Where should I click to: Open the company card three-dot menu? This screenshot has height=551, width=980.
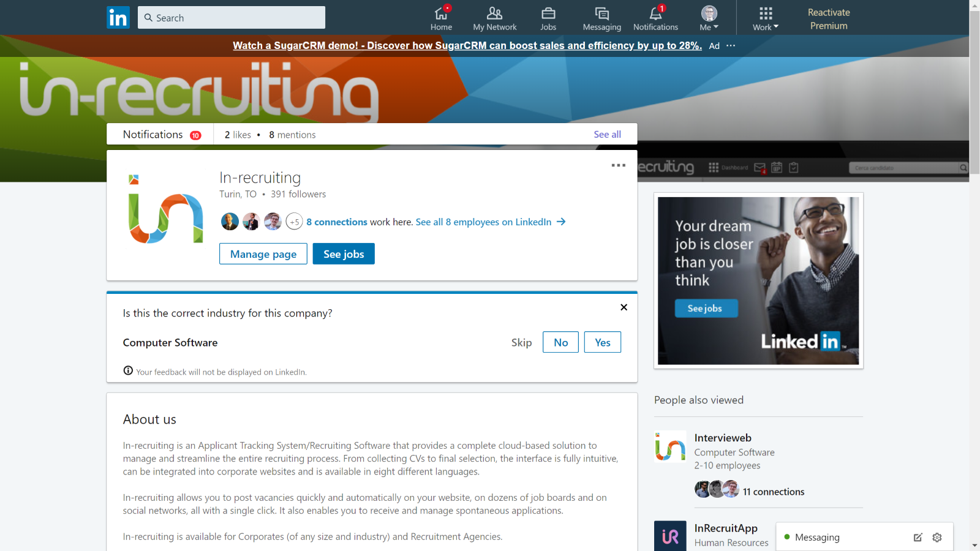click(619, 165)
